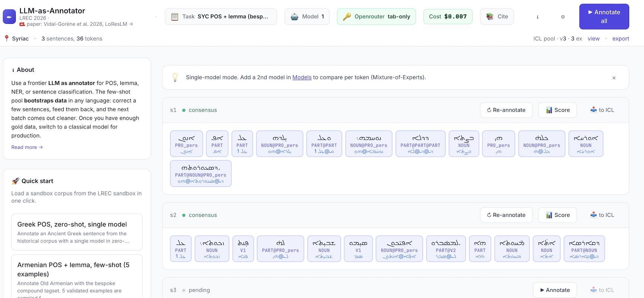644x298 pixels.
Task: Open Score for sentence s2
Action: point(558,215)
